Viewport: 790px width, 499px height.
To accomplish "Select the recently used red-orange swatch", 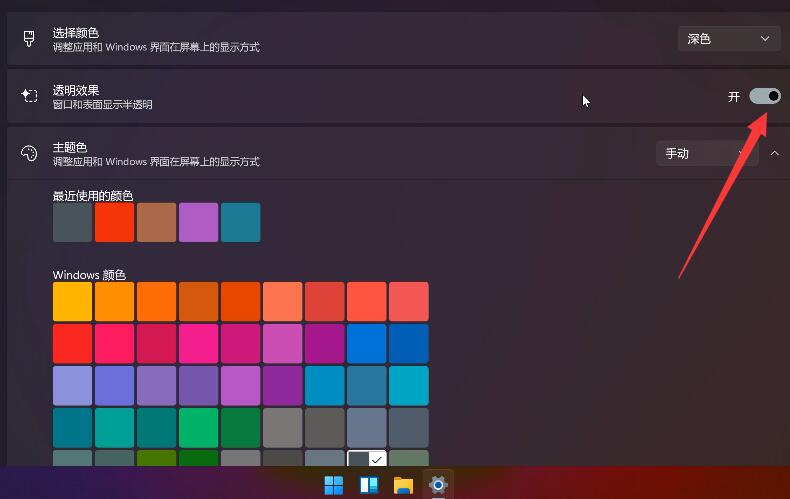I will pos(114,222).
